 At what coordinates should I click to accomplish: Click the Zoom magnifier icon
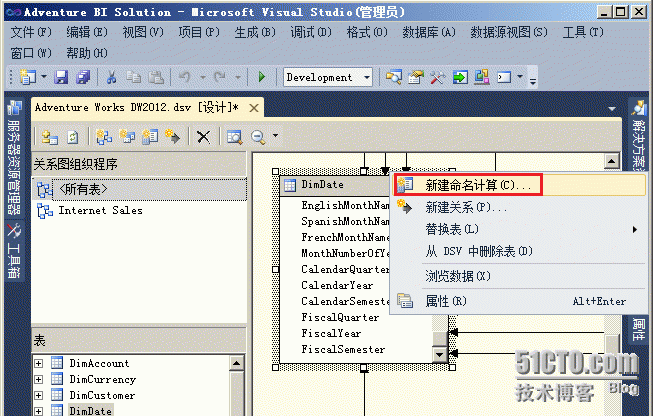point(258,137)
